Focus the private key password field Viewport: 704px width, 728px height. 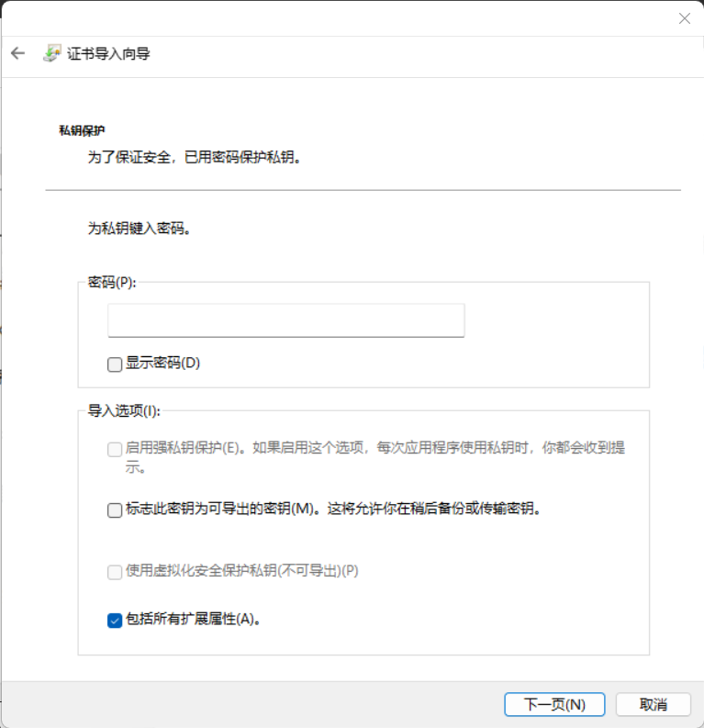coord(285,320)
